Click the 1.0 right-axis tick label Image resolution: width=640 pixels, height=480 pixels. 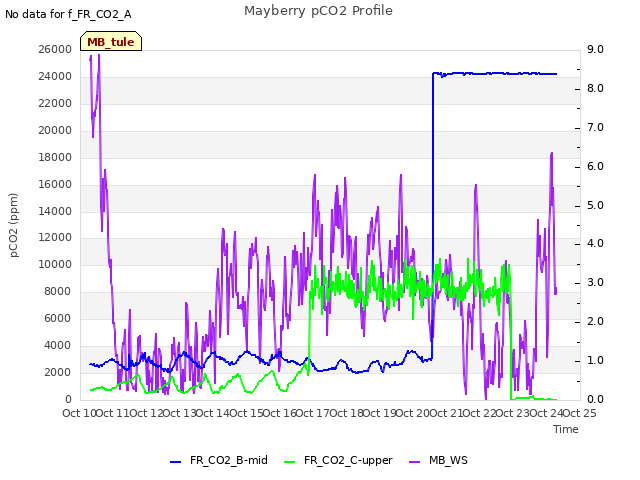pos(595,360)
